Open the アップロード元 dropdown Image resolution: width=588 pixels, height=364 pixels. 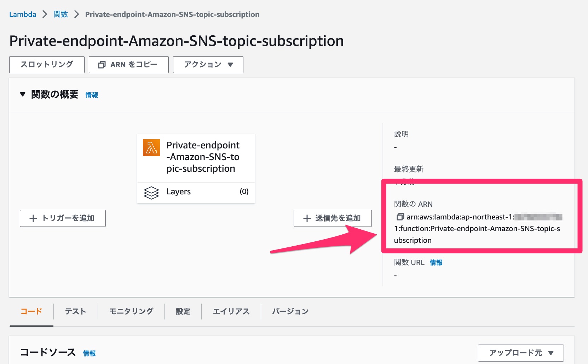520,352
